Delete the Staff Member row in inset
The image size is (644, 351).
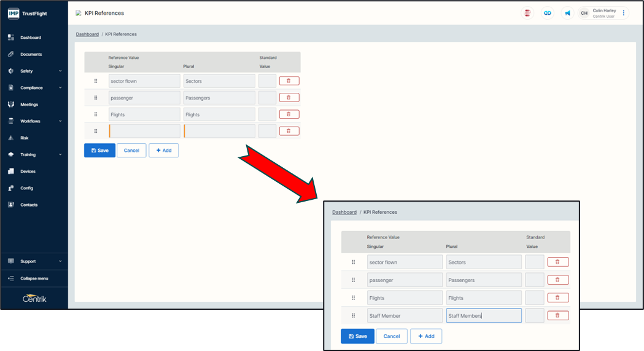coord(558,315)
